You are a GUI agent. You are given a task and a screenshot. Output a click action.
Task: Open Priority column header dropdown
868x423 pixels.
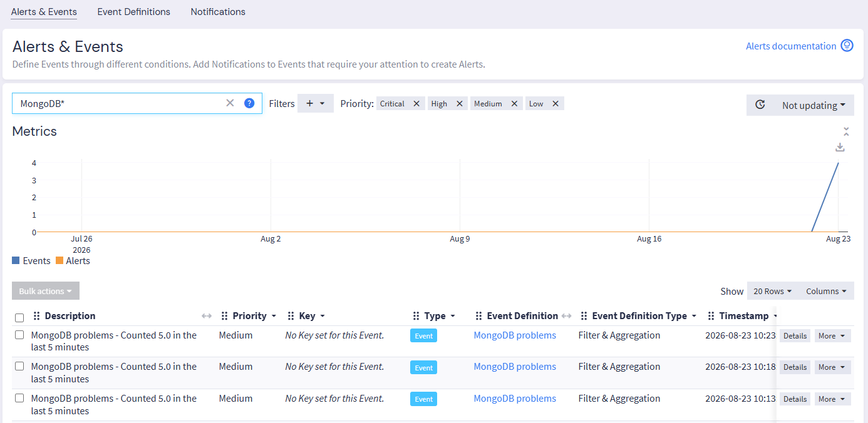pos(274,316)
